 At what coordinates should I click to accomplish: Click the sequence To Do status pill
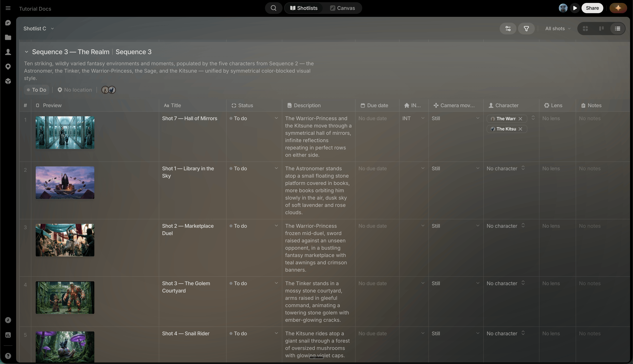click(37, 90)
